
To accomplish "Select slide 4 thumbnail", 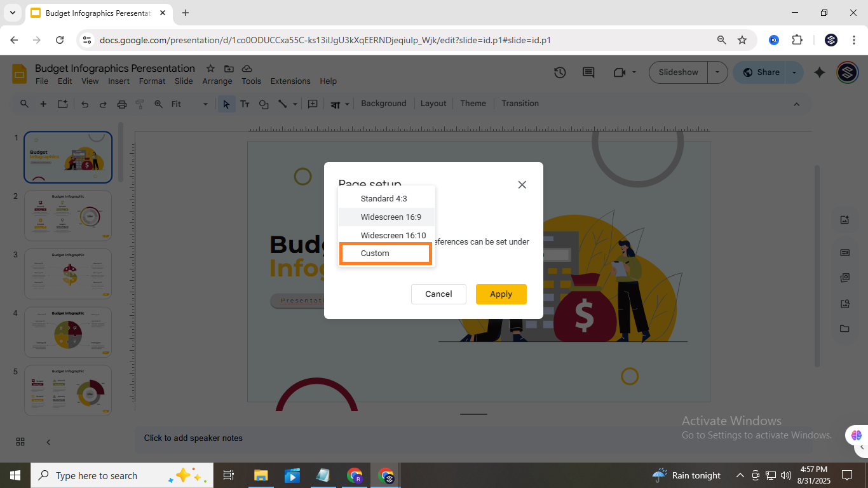I will [x=68, y=332].
